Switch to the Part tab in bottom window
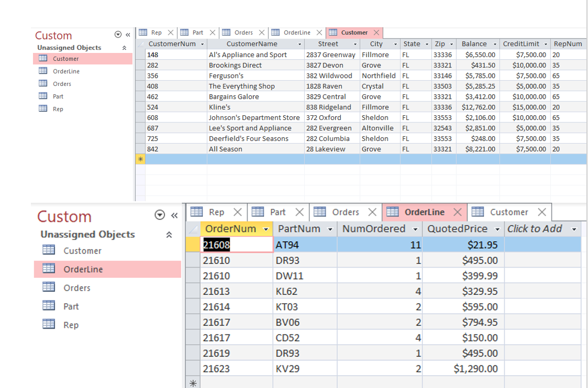Screen dimensions: 588x388 coord(278,211)
